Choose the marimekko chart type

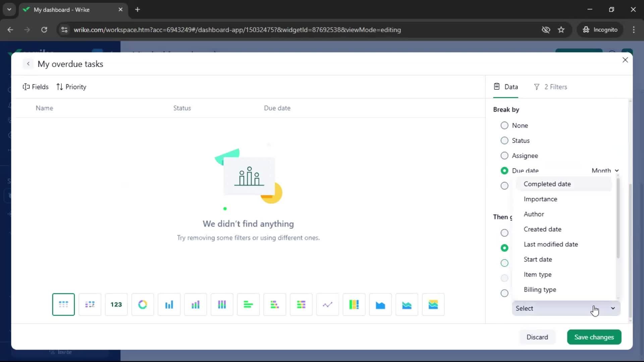click(354, 304)
